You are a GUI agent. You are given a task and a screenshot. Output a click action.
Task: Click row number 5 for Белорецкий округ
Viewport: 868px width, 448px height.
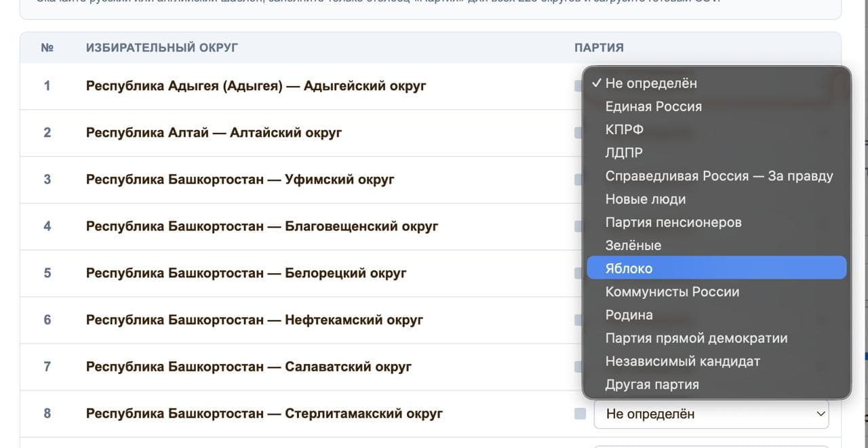pyautogui.click(x=47, y=273)
